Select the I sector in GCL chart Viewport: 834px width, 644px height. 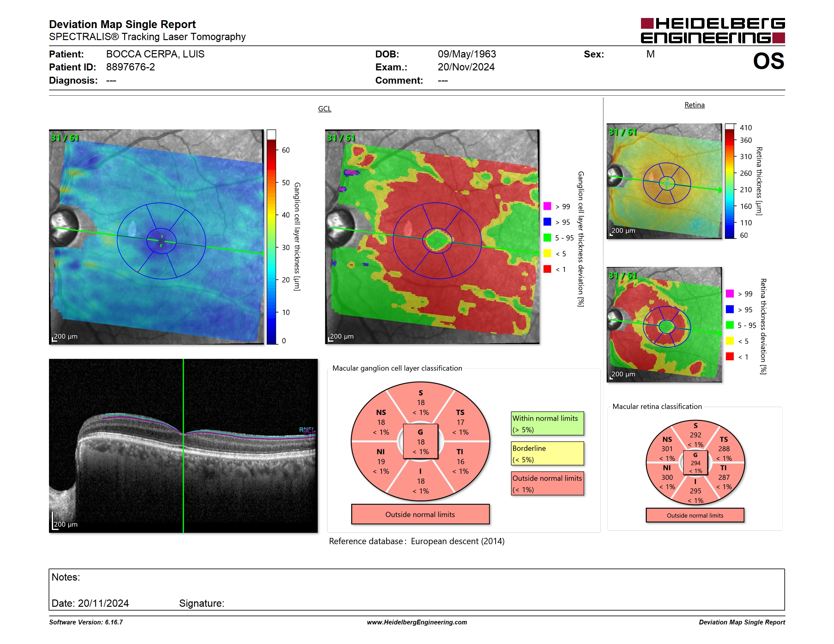420,481
